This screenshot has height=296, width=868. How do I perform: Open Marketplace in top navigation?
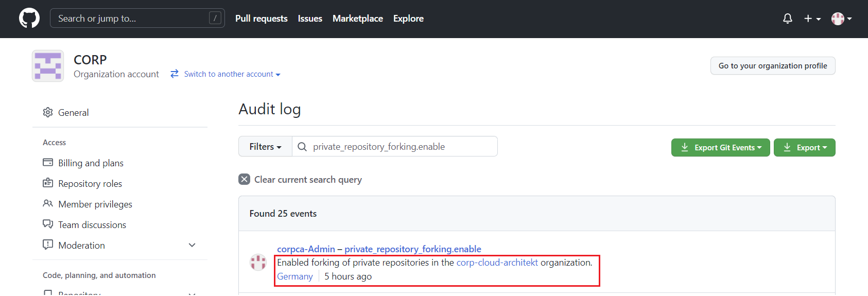coord(358,19)
